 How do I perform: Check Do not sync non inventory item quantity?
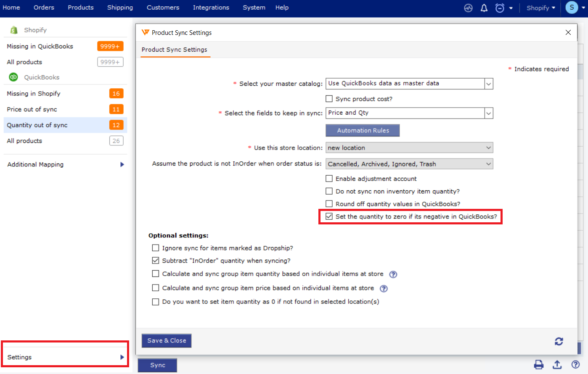pos(329,191)
